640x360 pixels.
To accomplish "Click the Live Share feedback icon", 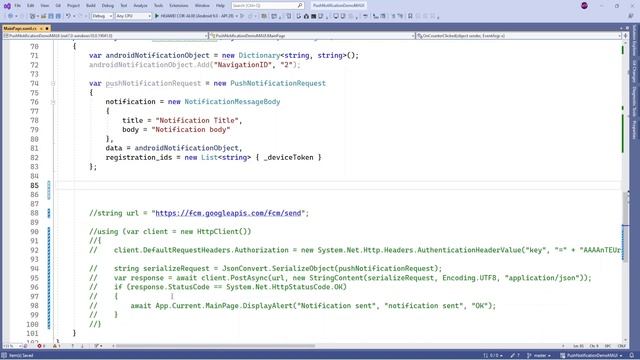I will 631,16.
